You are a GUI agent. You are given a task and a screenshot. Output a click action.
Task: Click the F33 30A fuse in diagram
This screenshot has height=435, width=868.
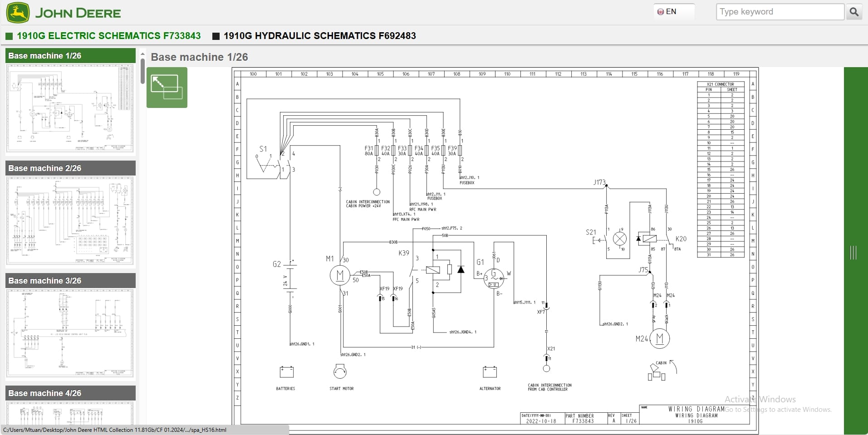(410, 150)
